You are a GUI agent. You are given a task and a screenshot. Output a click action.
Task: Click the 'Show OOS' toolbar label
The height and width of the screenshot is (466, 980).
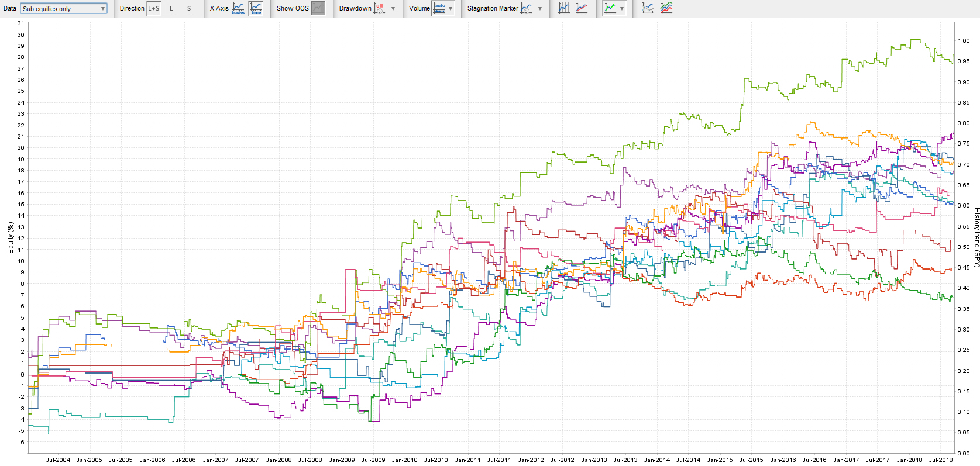click(x=293, y=8)
